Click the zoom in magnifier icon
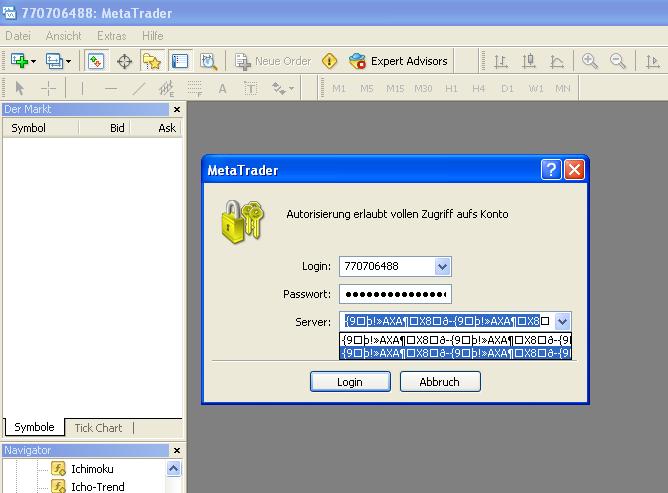The image size is (668, 493). pyautogui.click(x=590, y=61)
